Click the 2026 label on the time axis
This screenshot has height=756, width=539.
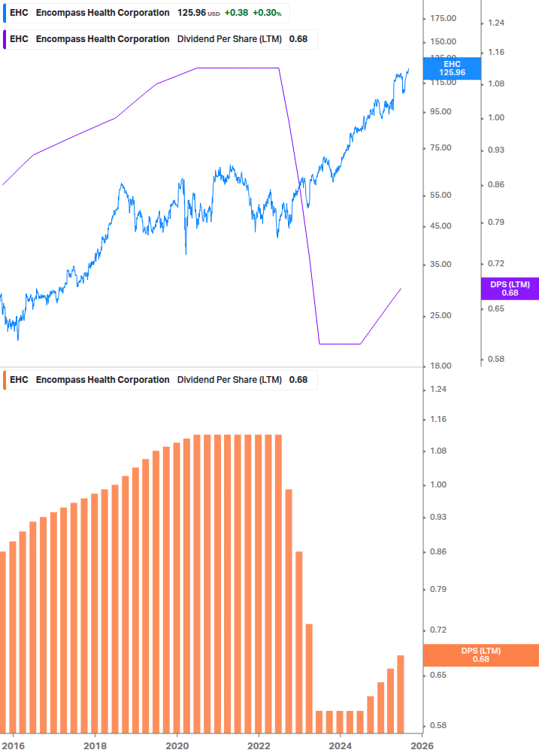[x=422, y=746]
